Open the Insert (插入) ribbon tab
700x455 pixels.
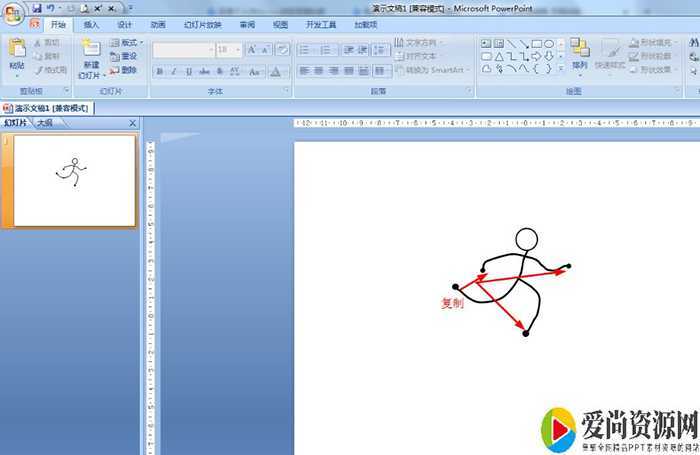click(91, 24)
